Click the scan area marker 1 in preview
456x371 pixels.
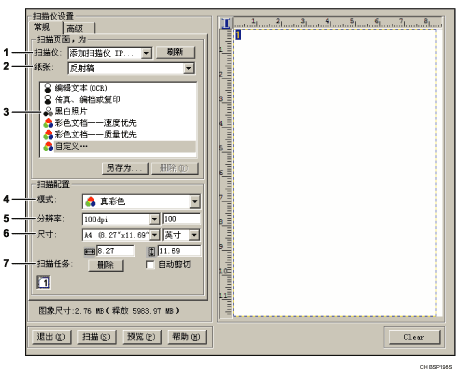238,34
